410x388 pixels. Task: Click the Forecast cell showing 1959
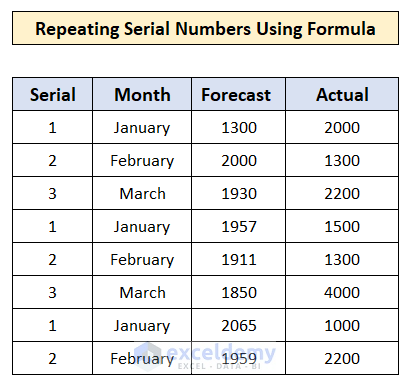238,358
